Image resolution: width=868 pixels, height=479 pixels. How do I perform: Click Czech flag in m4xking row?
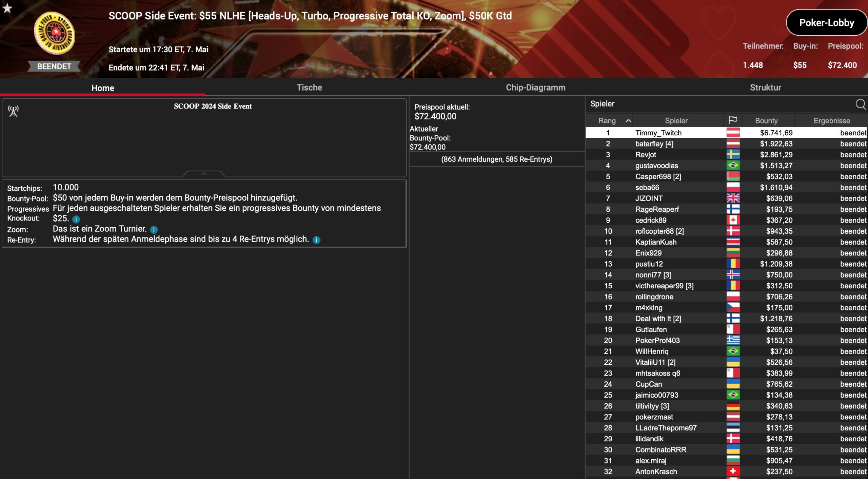pos(733,308)
